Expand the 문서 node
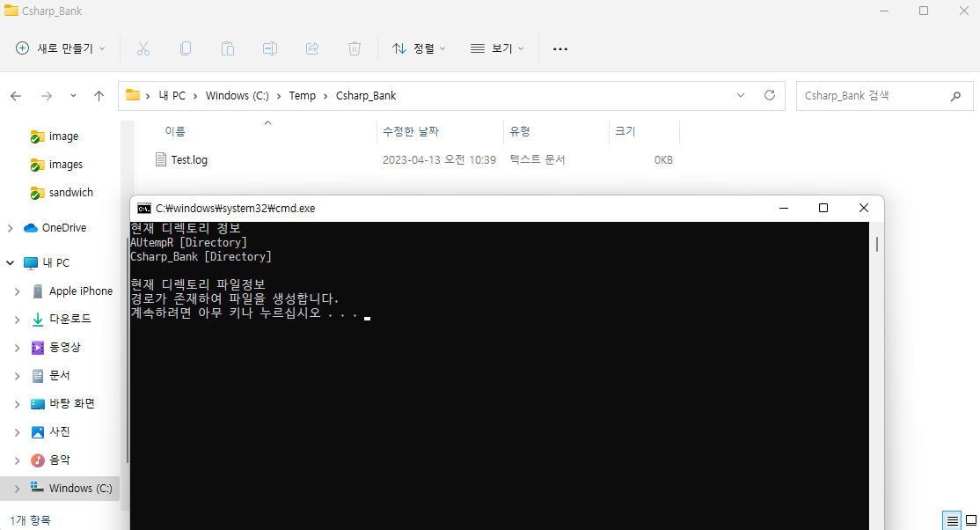Viewport: 980px width, 530px height. pyautogui.click(x=17, y=376)
